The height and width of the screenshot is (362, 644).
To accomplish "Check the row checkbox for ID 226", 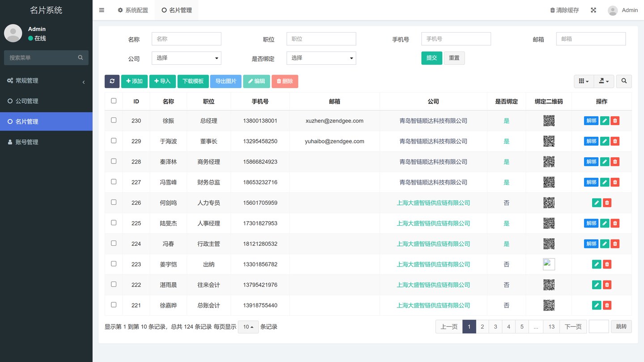I will pos(114,202).
